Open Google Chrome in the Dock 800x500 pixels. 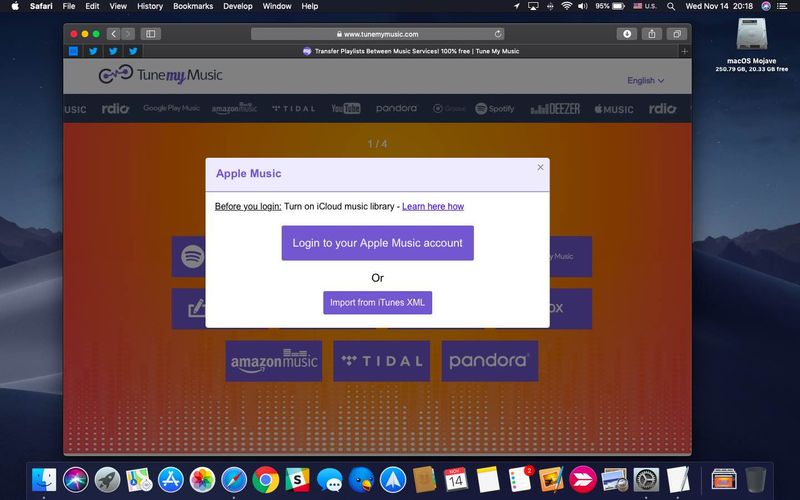(265, 480)
